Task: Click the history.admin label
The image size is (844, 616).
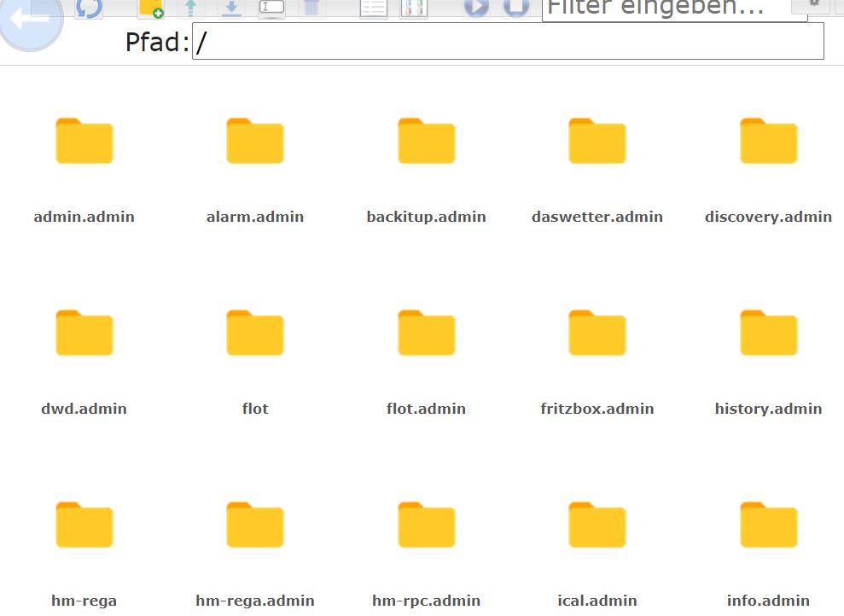Action: coord(769,409)
